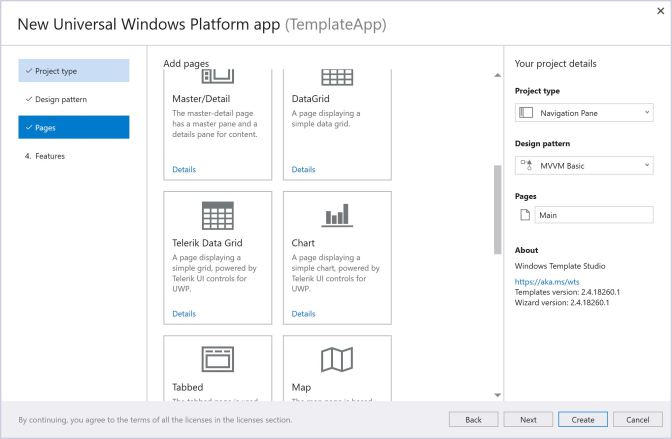This screenshot has height=439, width=672.
Task: Click the Navigation Pane layout icon
Action: coord(526,113)
